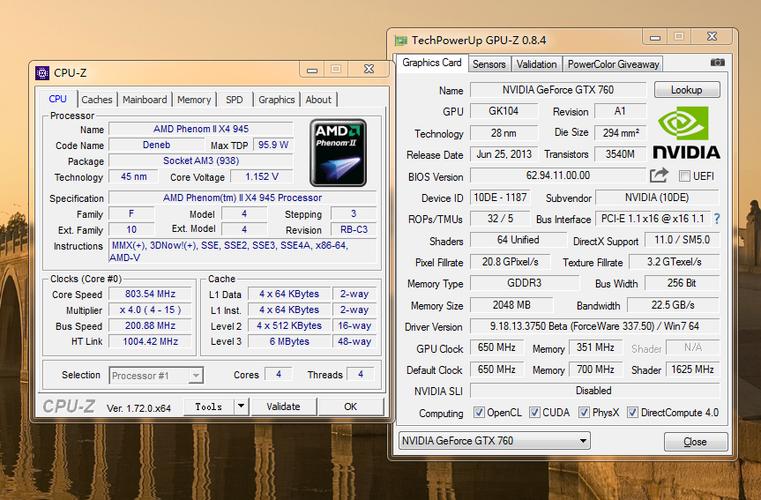The image size is (761, 500).
Task: Open the Graphics tab in CPU-Z
Action: click(x=277, y=100)
